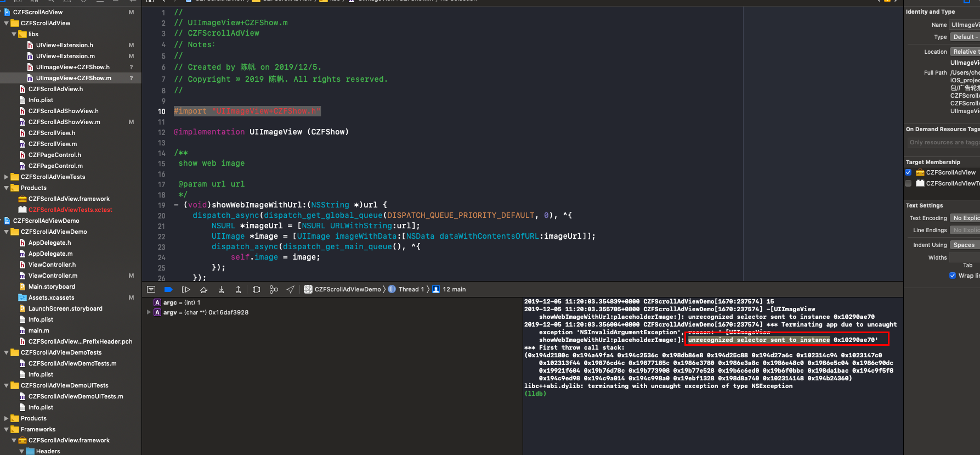980x455 pixels.
Task: Expand CZFScrollAdViewTests group
Action: tap(7, 177)
